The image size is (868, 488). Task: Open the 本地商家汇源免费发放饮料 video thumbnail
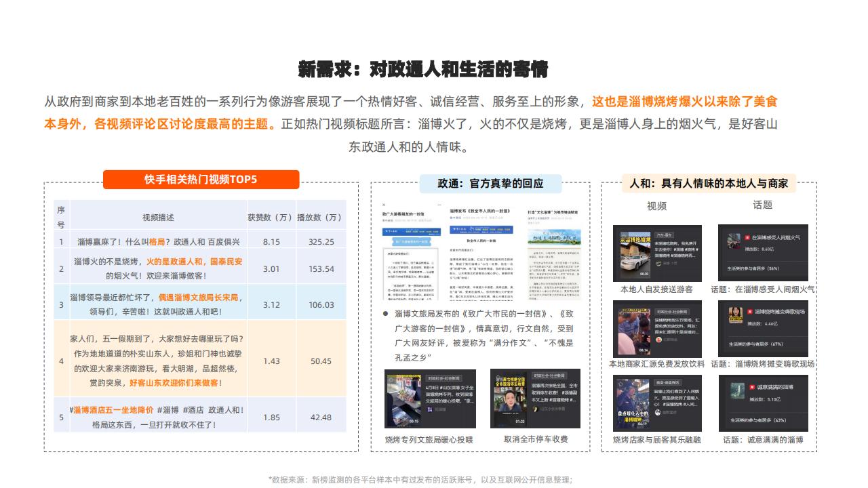pyautogui.click(x=657, y=329)
